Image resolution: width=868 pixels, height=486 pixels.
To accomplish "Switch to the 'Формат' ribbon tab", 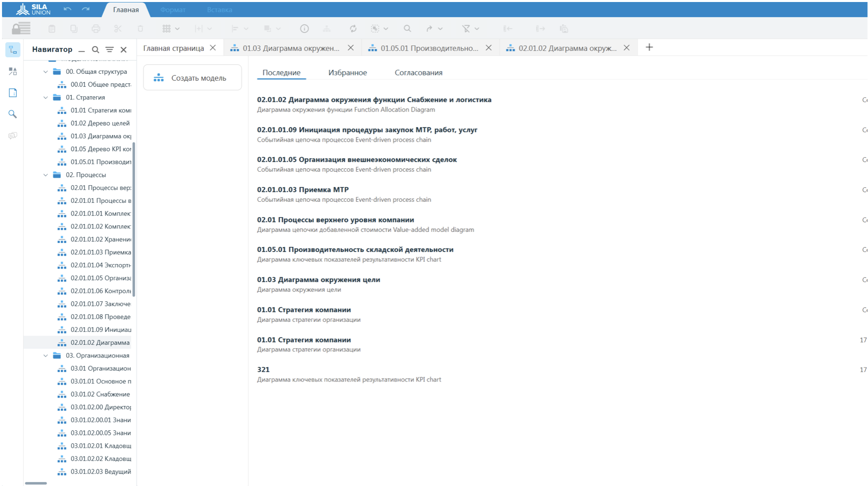I will [x=173, y=9].
